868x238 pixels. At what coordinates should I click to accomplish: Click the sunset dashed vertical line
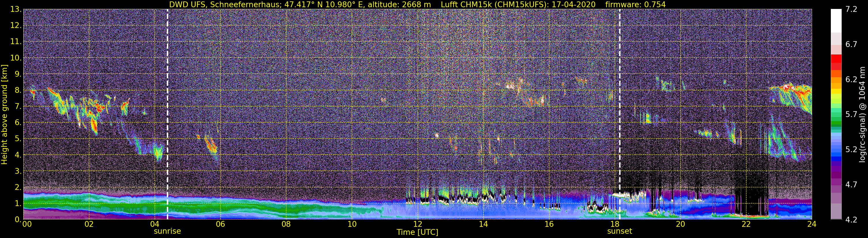pyautogui.click(x=620, y=114)
